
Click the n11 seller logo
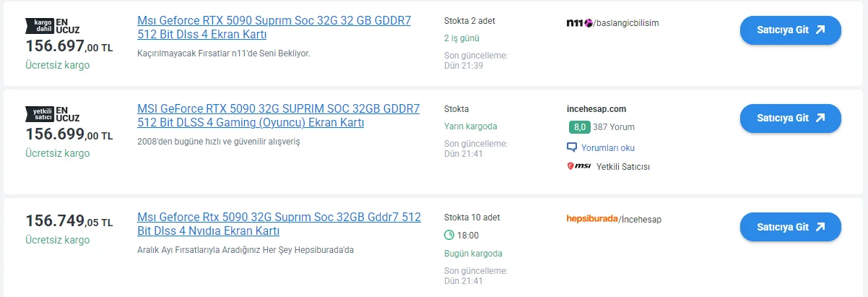coord(579,22)
